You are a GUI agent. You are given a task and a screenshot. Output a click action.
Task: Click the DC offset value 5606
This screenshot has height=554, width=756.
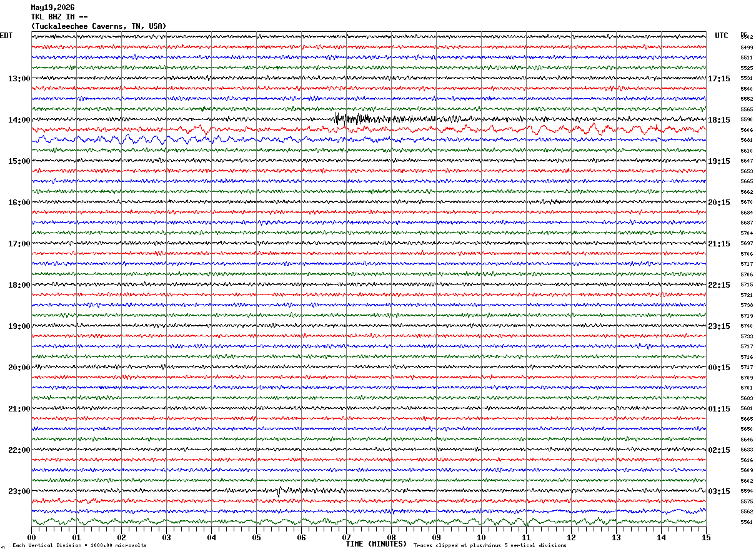(x=747, y=130)
